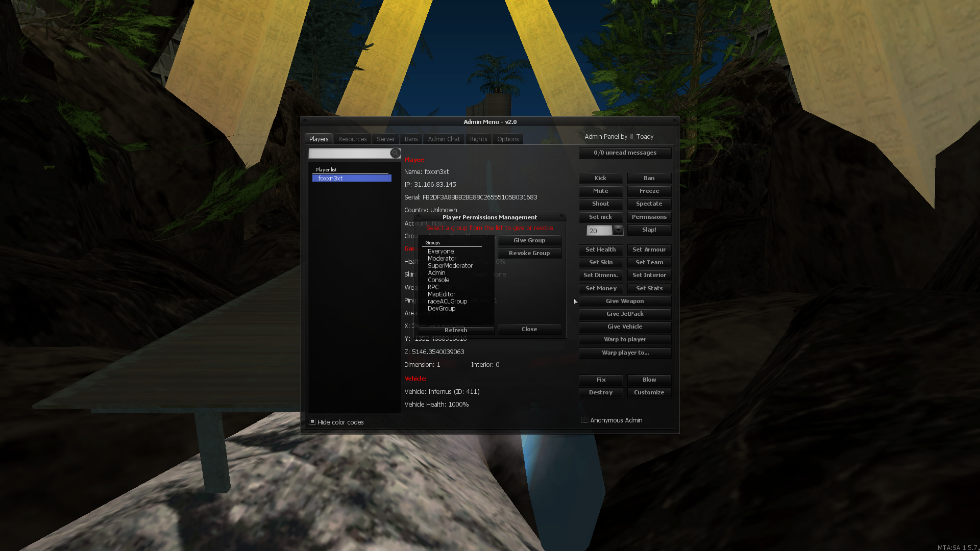Click the Give Weapon button

point(625,301)
